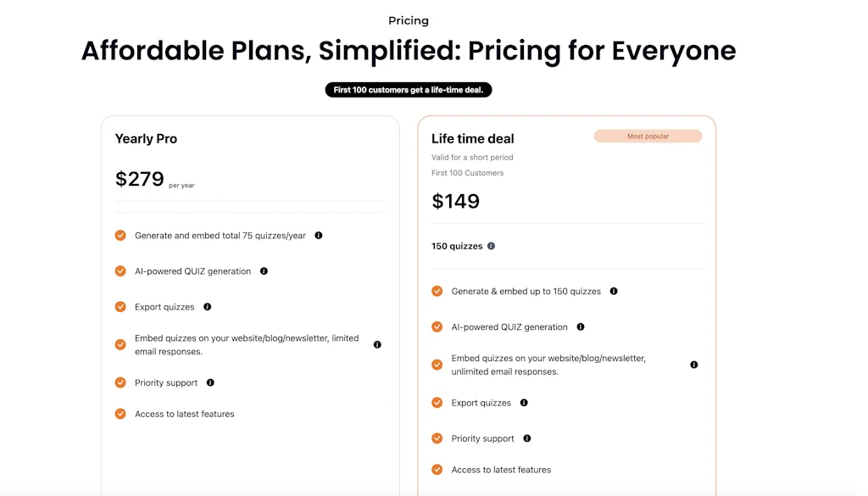Select the Life time deal plan title
Image resolution: width=868 pixels, height=496 pixels.
[x=473, y=139]
